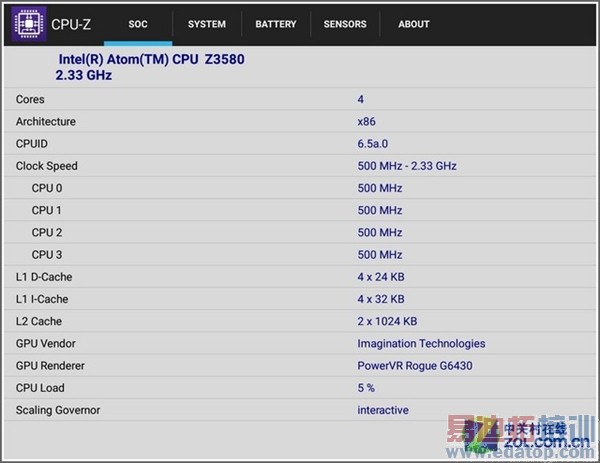This screenshot has width=600, height=463.
Task: Click the 500 MHz value for CPU 2
Action: (x=380, y=233)
